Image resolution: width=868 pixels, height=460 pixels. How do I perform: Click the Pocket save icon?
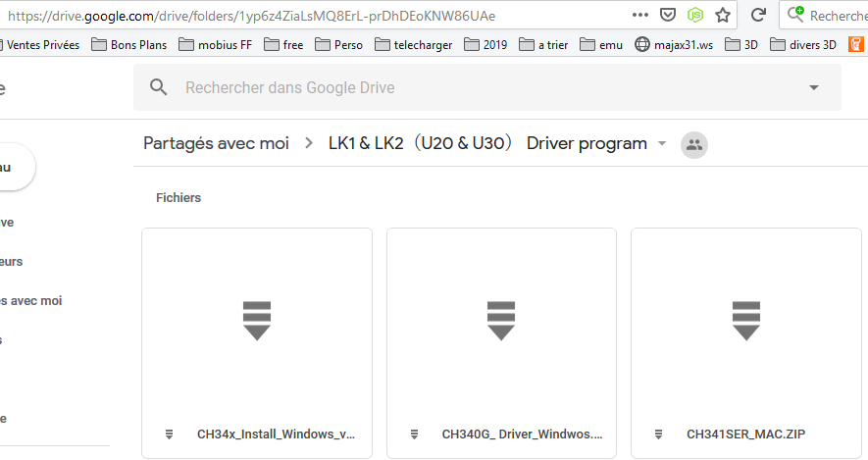pos(668,15)
